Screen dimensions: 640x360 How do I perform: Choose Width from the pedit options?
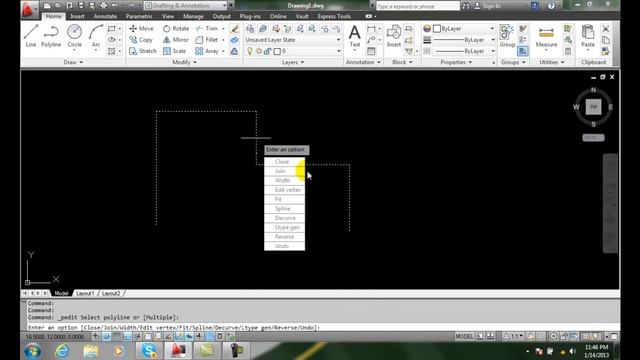(x=284, y=180)
